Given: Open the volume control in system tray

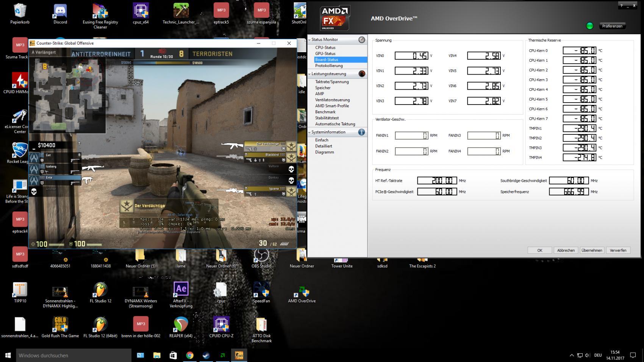Looking at the screenshot, I should coord(588,355).
